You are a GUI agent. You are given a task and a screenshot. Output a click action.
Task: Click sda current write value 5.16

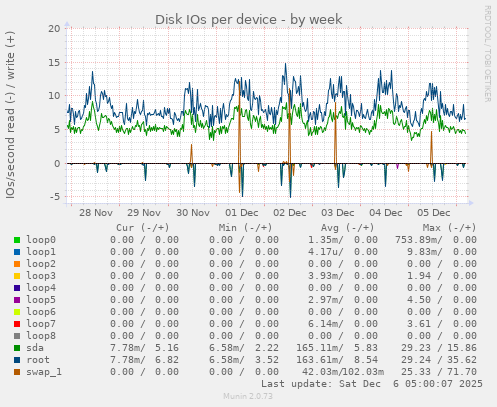tap(167, 348)
